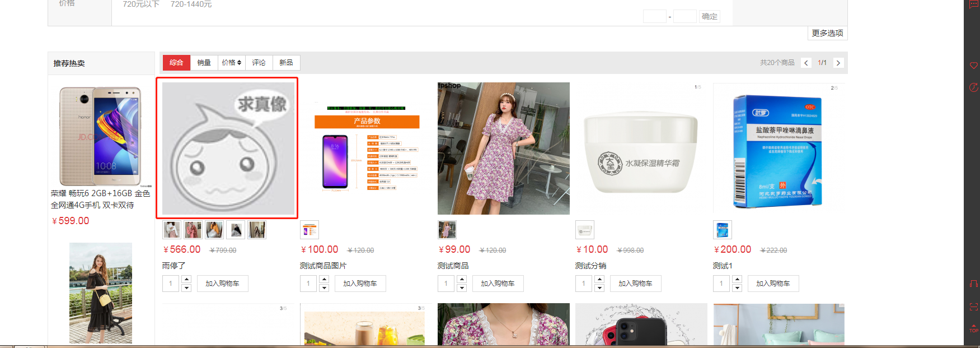Increase quantity for 测试1
Image resolution: width=980 pixels, height=348 pixels.
737,279
